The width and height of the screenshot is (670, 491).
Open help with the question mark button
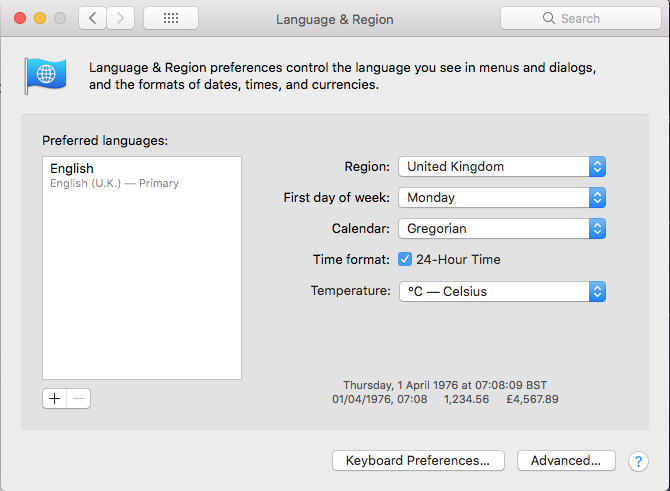pyautogui.click(x=637, y=461)
